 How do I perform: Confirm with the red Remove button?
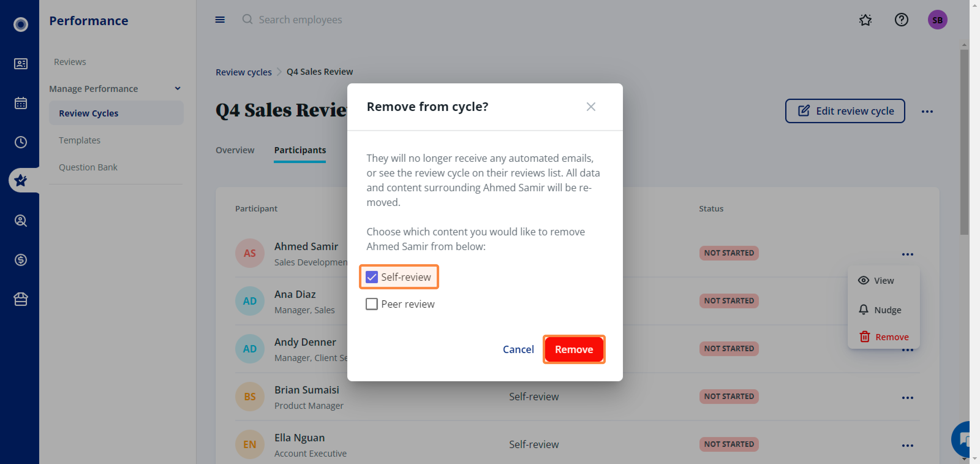574,349
